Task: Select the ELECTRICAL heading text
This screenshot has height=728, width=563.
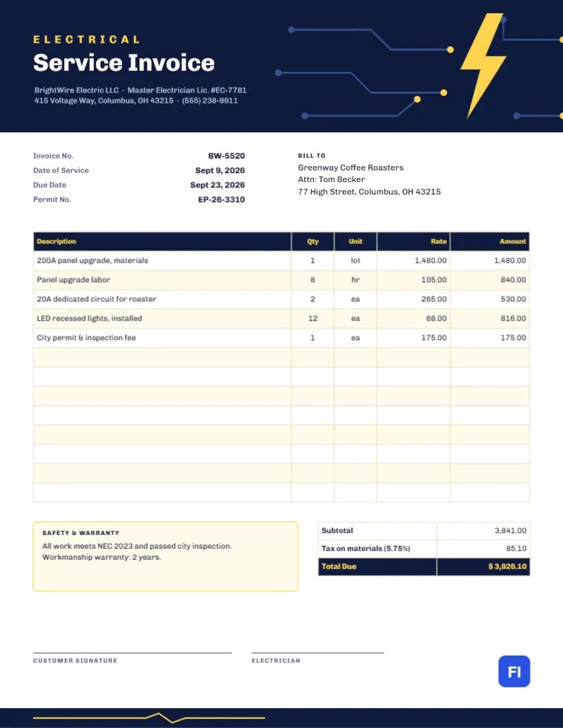Action: (86, 39)
